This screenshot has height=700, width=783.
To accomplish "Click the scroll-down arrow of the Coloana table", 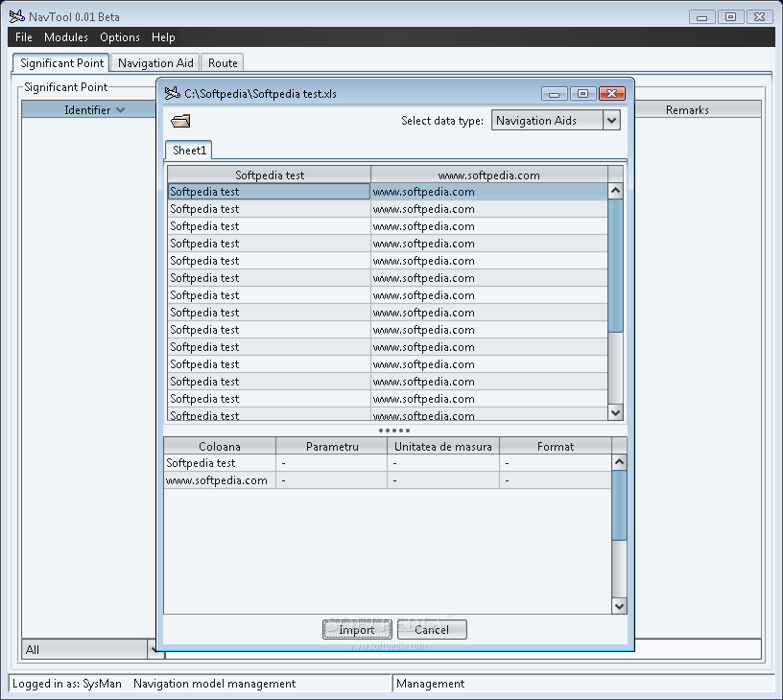I will [x=619, y=606].
